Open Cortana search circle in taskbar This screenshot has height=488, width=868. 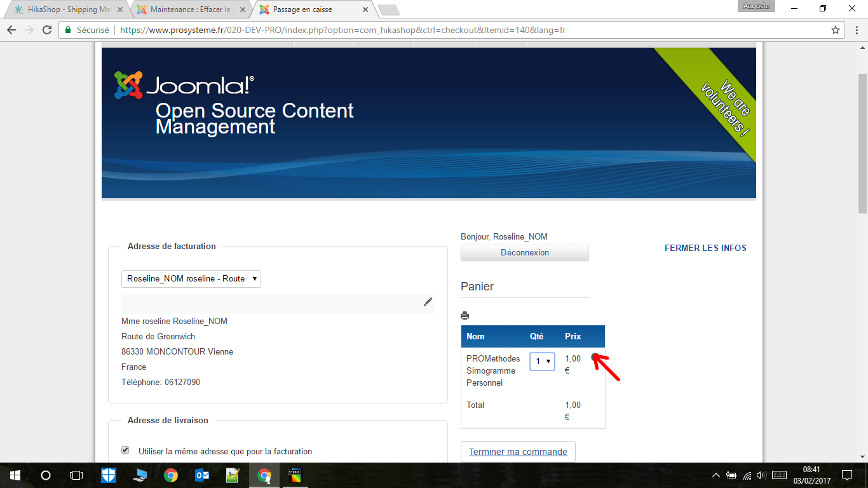pos(45,475)
